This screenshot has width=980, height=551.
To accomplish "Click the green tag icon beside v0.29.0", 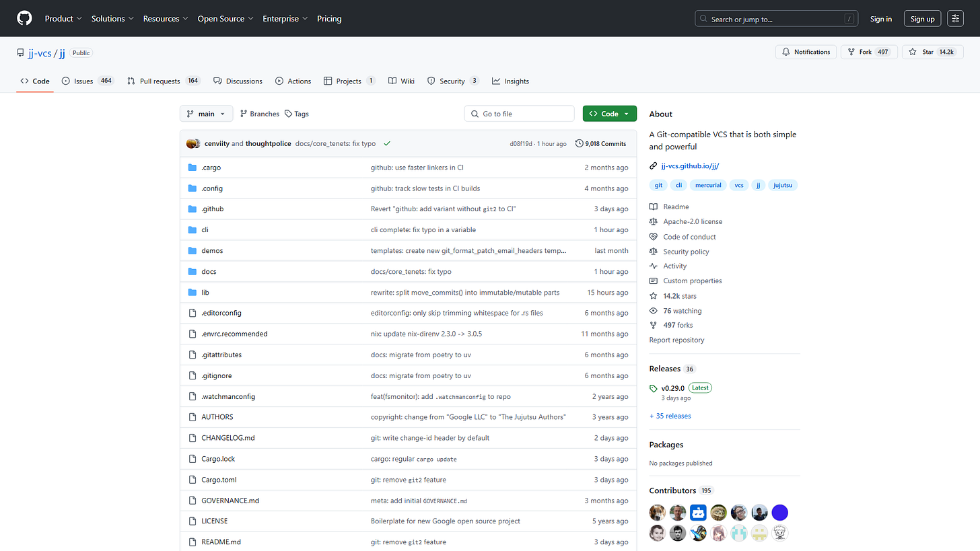I will pos(654,389).
